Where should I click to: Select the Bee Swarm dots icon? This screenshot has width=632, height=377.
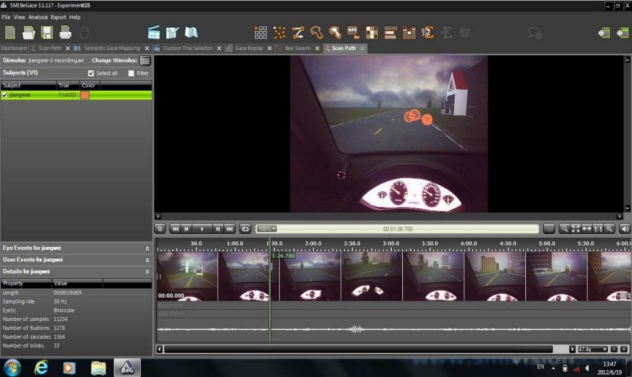[279, 33]
